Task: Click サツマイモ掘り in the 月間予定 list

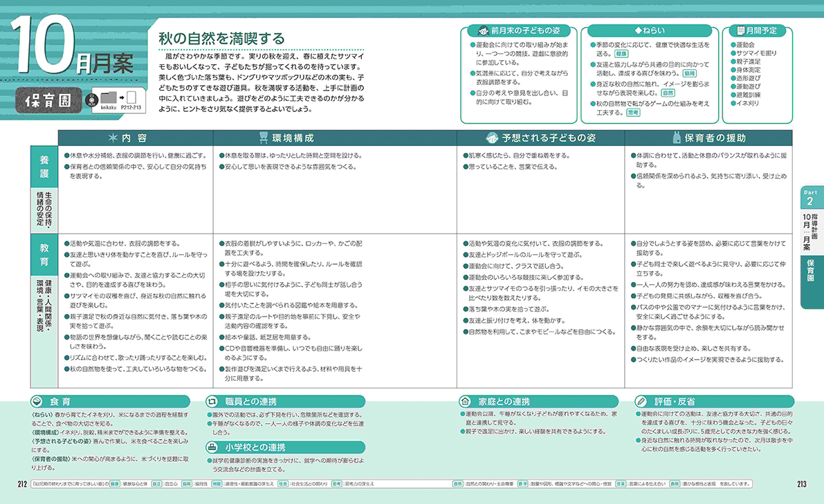Action: click(756, 53)
